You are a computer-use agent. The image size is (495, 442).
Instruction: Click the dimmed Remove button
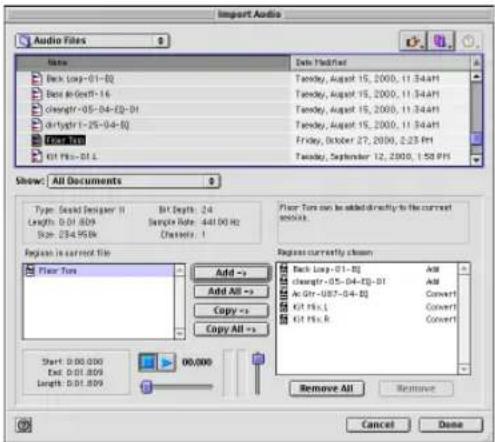pos(416,388)
